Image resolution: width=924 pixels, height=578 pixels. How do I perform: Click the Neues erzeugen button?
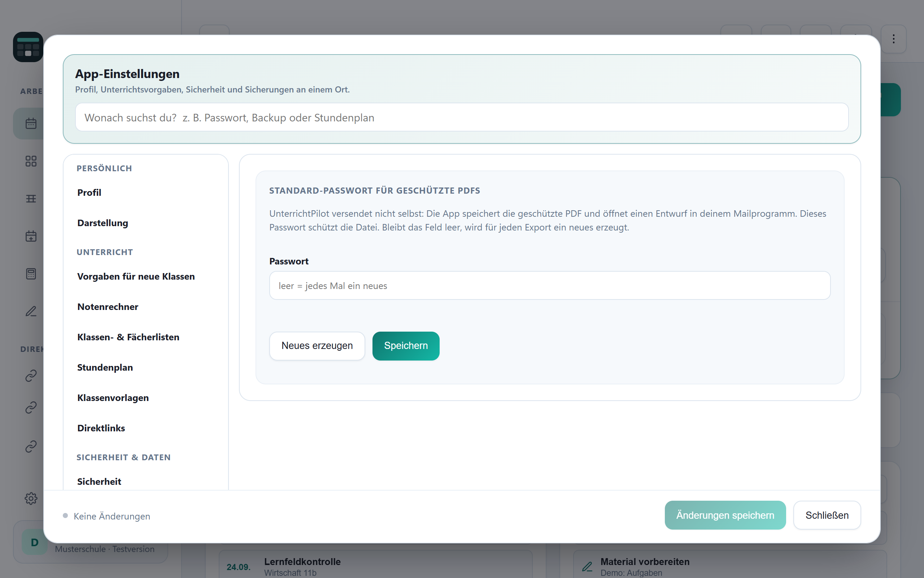[317, 346]
